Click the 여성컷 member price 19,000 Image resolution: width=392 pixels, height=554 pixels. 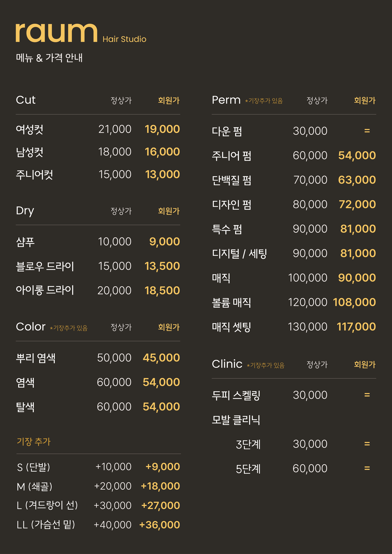[162, 129]
